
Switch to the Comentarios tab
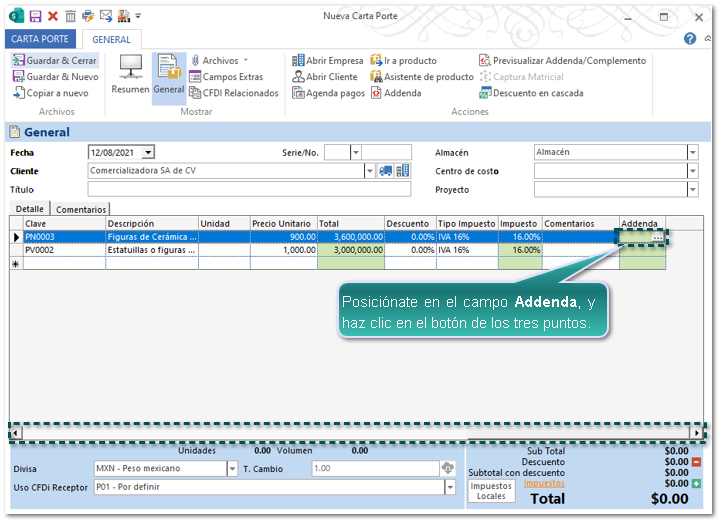click(x=80, y=210)
